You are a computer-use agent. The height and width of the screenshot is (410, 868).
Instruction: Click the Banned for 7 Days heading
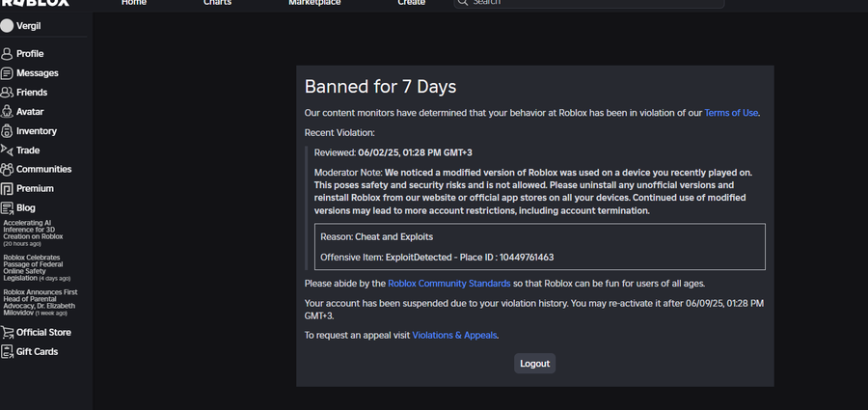[380, 87]
